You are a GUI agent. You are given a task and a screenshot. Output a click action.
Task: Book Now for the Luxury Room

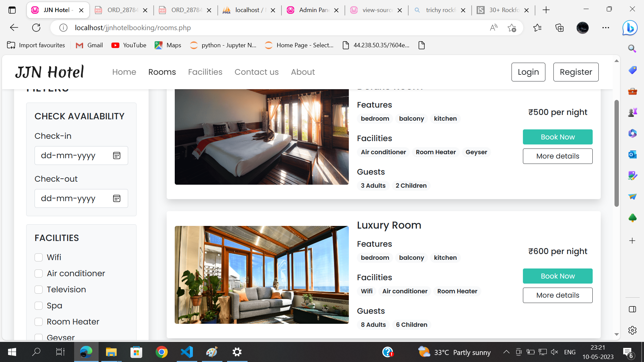coord(557,276)
